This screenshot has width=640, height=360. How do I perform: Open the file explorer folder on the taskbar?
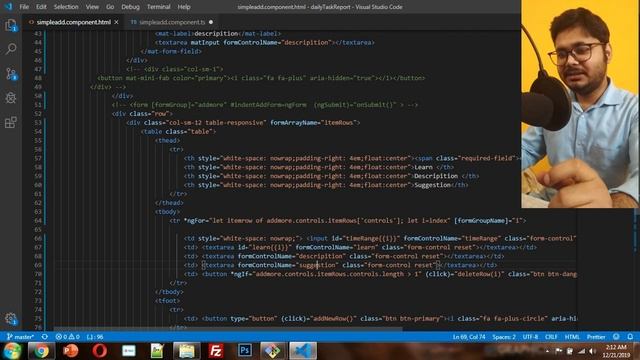187,351
